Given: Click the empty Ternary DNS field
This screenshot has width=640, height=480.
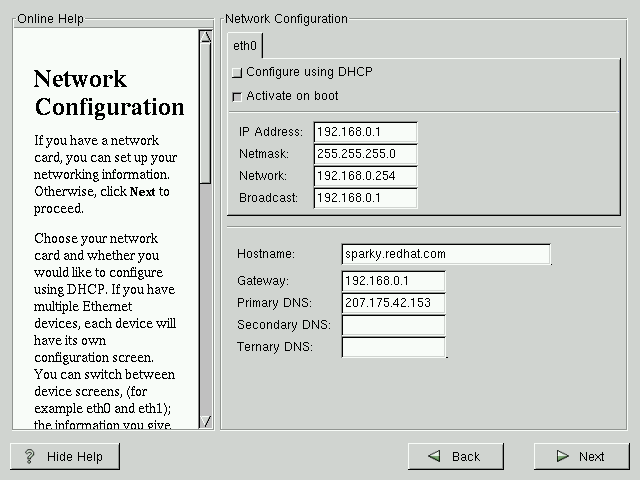Looking at the screenshot, I should pyautogui.click(x=393, y=347).
